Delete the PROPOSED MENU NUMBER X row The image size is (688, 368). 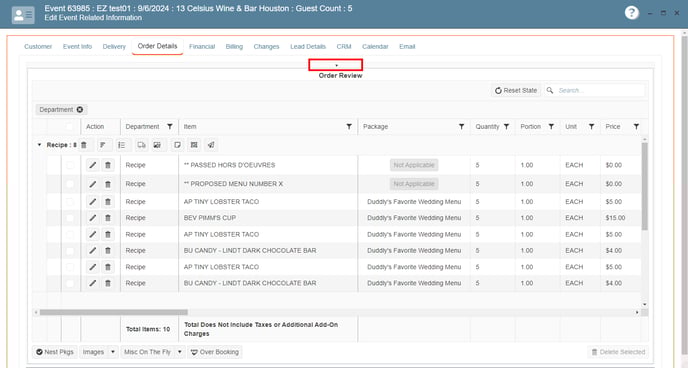click(x=108, y=184)
